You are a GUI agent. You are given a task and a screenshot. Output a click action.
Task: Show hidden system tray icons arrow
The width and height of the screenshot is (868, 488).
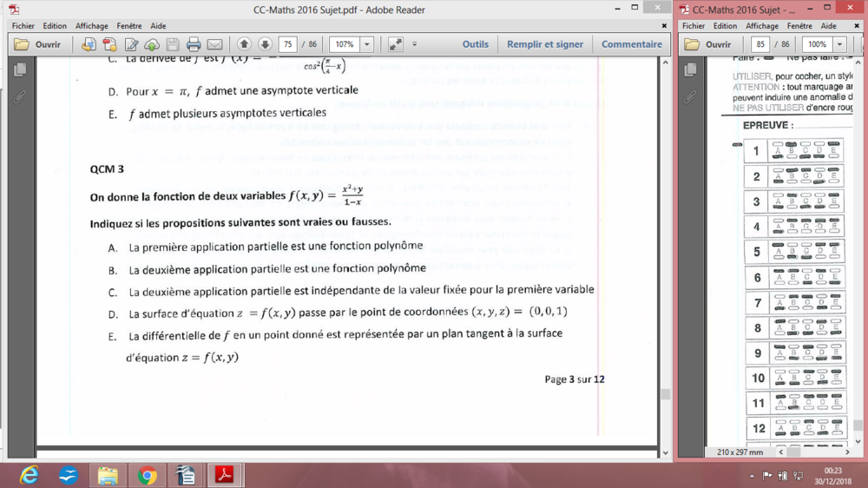[x=752, y=476]
